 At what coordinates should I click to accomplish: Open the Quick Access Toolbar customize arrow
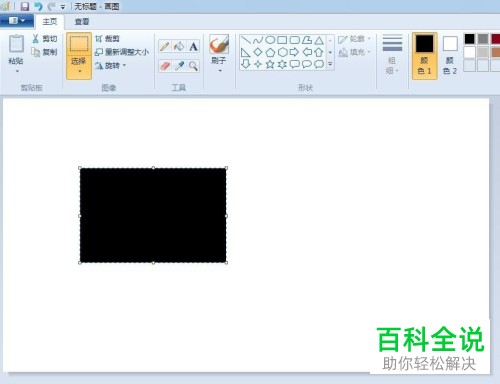click(63, 7)
